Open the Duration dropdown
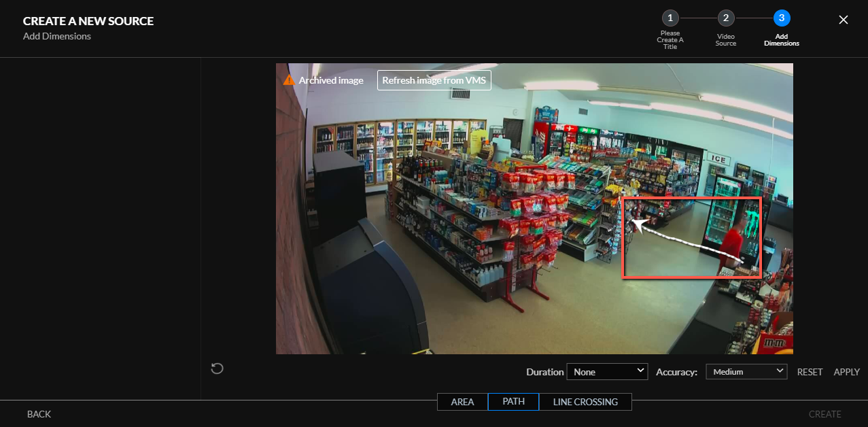Image resolution: width=868 pixels, height=427 pixels. click(x=608, y=372)
